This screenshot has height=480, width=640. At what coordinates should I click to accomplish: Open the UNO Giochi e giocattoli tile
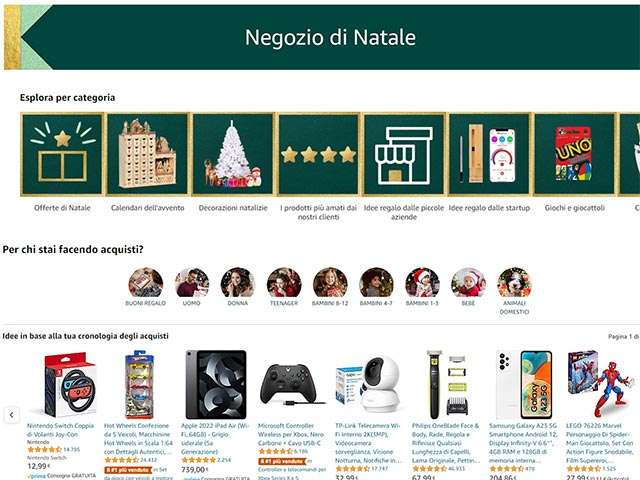coord(575,155)
